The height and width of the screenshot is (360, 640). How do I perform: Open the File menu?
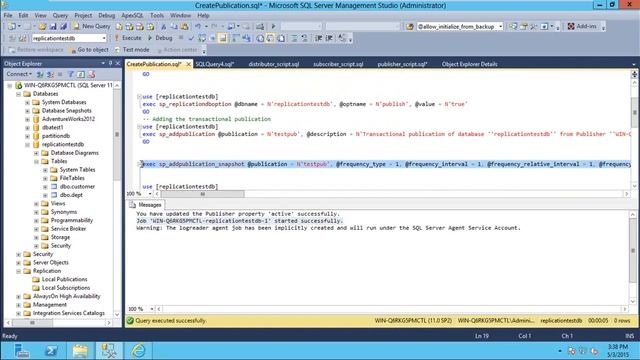pos(8,15)
